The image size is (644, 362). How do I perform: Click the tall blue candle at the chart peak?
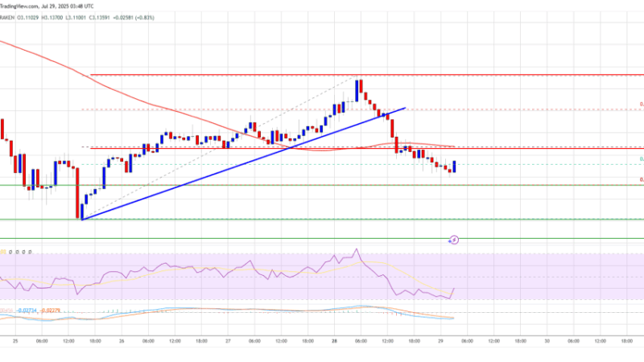click(357, 91)
